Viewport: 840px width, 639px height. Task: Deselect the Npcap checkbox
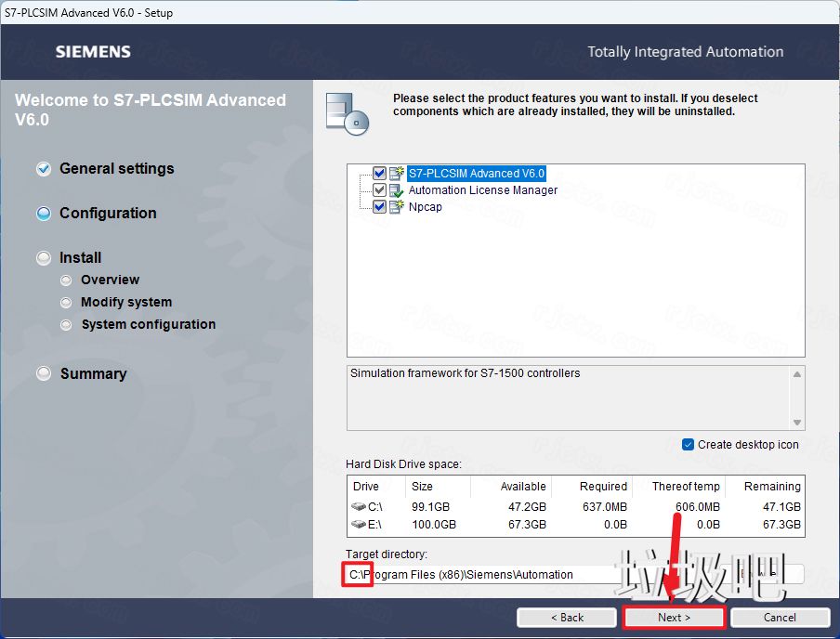click(379, 207)
